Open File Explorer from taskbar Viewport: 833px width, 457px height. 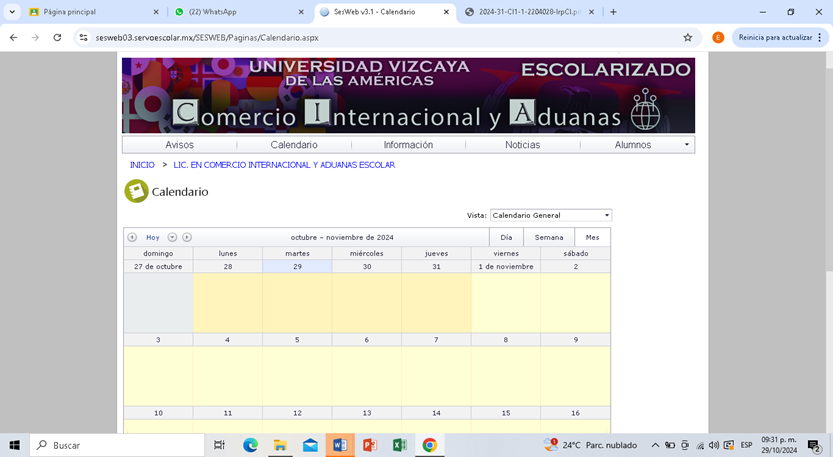tap(280, 445)
